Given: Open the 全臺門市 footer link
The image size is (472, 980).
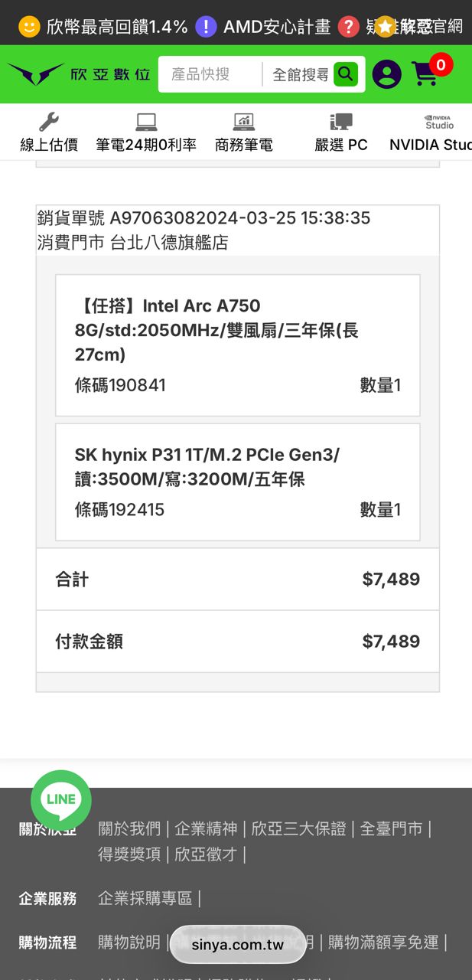Looking at the screenshot, I should pos(391,828).
